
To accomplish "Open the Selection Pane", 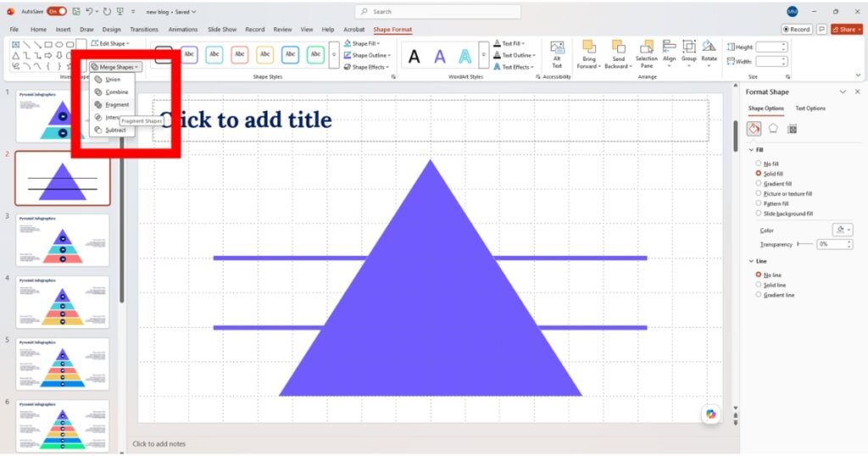I will click(647, 54).
